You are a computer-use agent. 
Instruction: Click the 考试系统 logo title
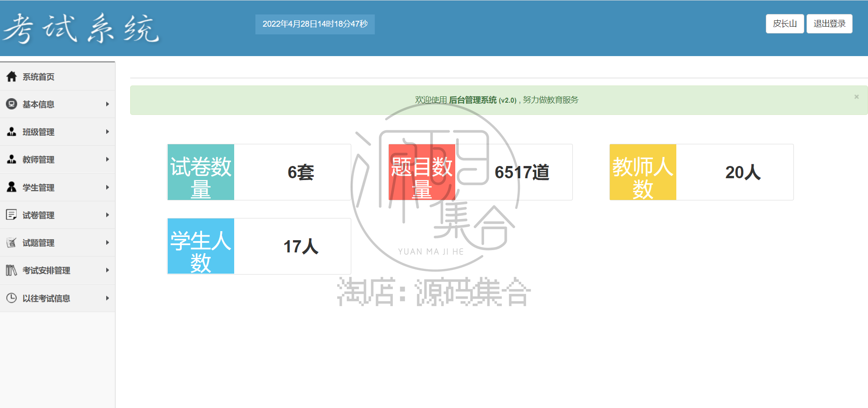click(x=81, y=28)
